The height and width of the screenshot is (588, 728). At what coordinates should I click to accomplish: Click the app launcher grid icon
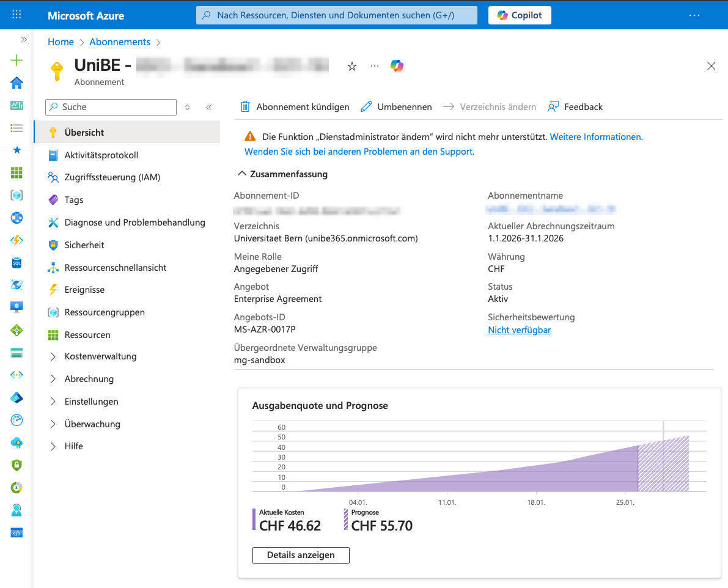click(17, 15)
